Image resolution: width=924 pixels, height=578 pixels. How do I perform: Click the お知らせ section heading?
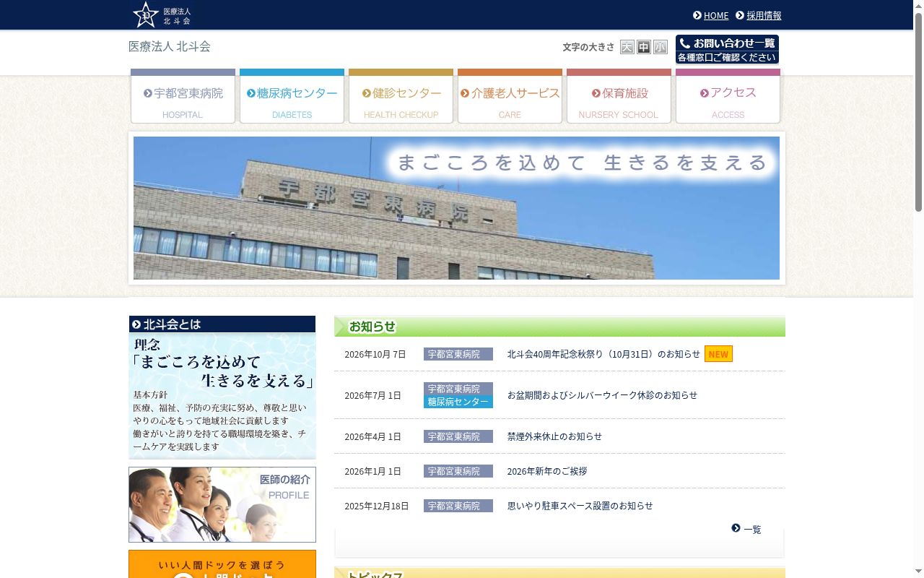pyautogui.click(x=372, y=327)
